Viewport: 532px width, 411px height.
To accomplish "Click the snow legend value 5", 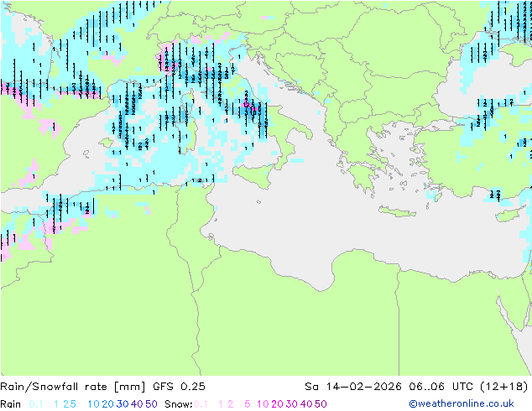I will click(247, 404).
